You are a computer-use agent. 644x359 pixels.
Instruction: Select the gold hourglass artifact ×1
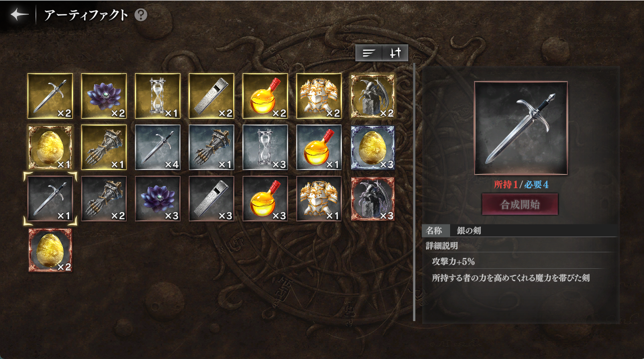[x=158, y=96]
